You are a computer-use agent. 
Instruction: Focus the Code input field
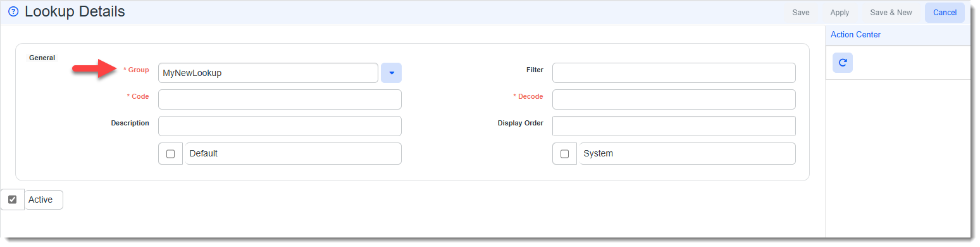point(280,99)
